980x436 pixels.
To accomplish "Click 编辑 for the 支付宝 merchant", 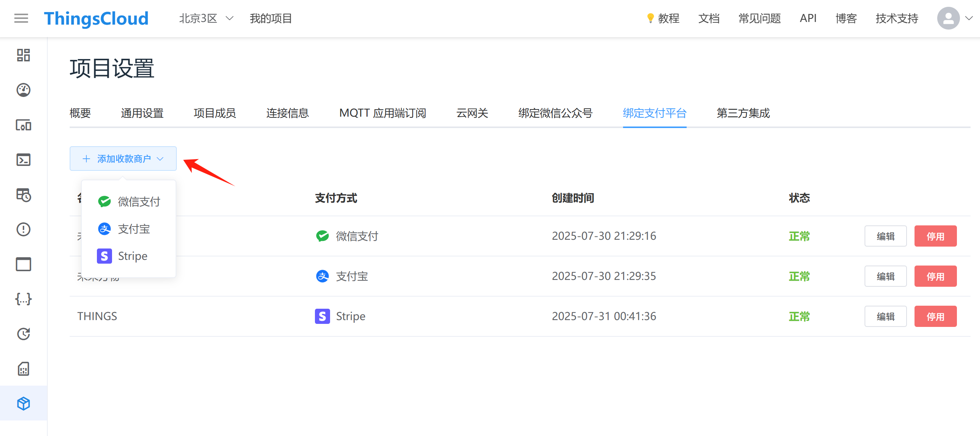I will 885,276.
